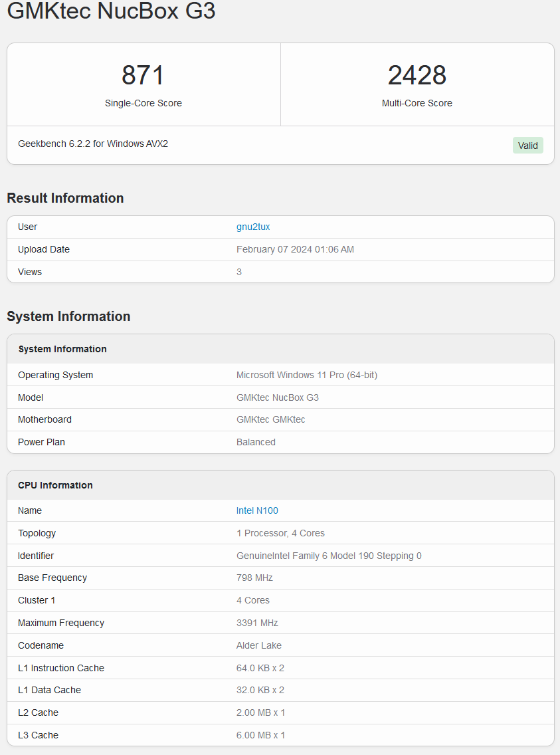Click the Maximum Frequency row label
Screen dimensions: 560x755
tap(61, 623)
